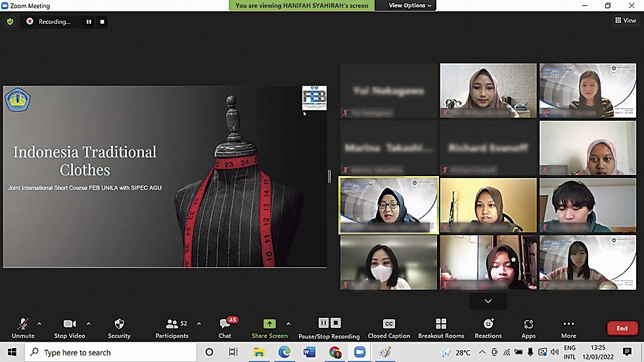Image resolution: width=644 pixels, height=362 pixels.
Task: Open video options arrow beside Stop Video
Action: click(88, 324)
